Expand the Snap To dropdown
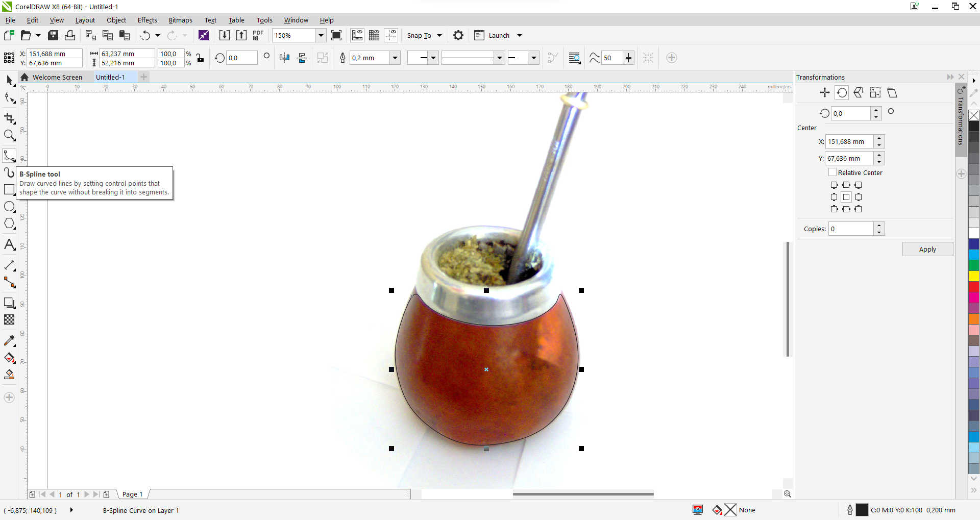Screen dimensions: 980x520 [439, 35]
